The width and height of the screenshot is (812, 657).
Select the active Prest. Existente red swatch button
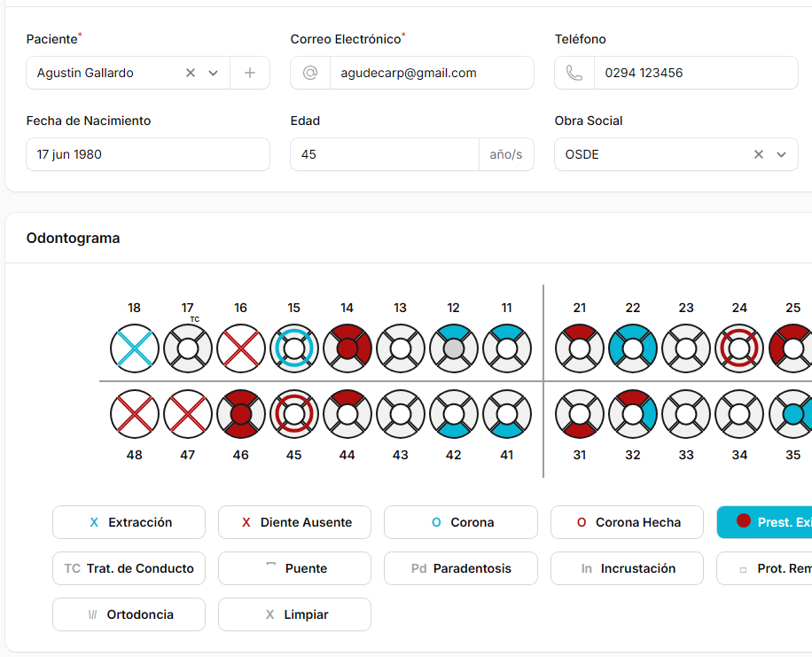pos(764,522)
